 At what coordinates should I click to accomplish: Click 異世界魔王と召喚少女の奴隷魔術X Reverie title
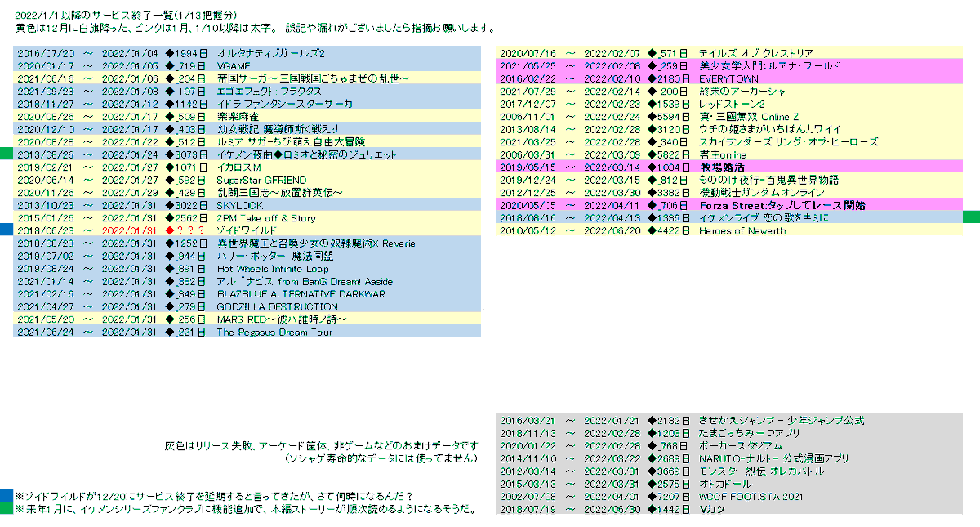click(x=316, y=243)
